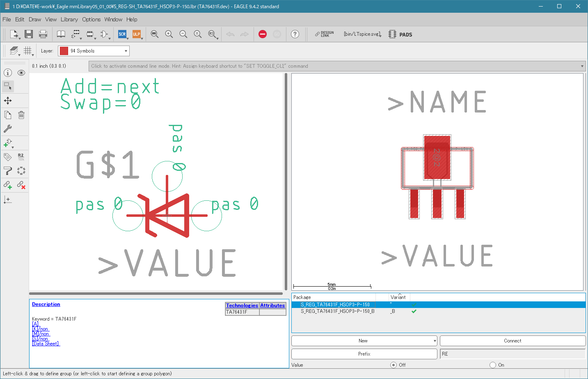Viewport: 588px width, 379px height.
Task: Open the Layer dropdown showing 94 Symbols
Action: tap(94, 51)
